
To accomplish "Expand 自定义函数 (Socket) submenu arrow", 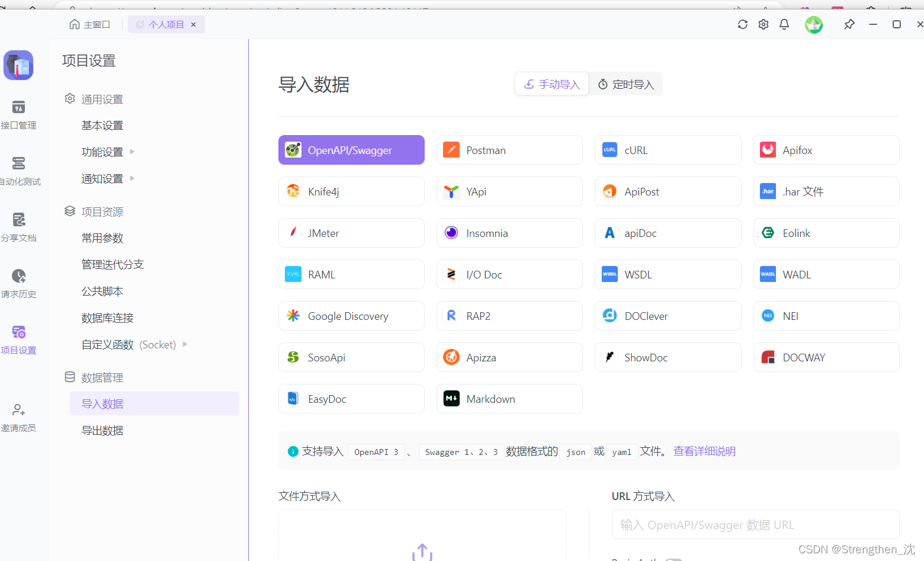I will [x=185, y=344].
